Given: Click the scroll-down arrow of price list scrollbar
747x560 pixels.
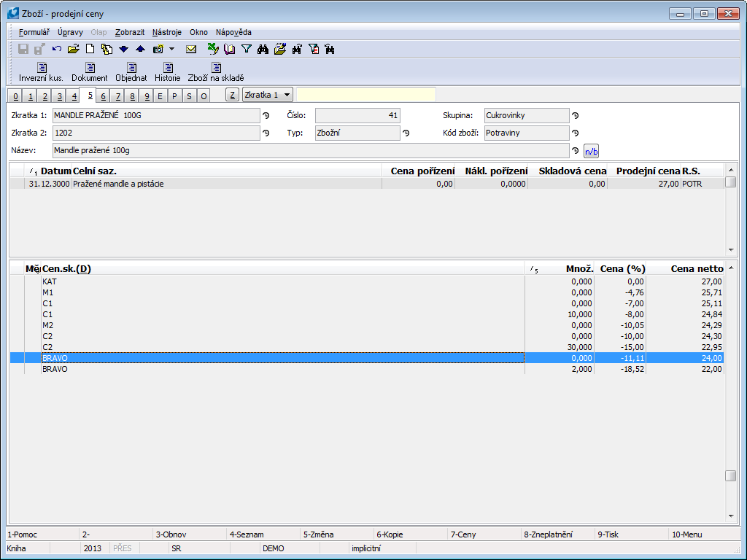Looking at the screenshot, I should click(x=730, y=516).
